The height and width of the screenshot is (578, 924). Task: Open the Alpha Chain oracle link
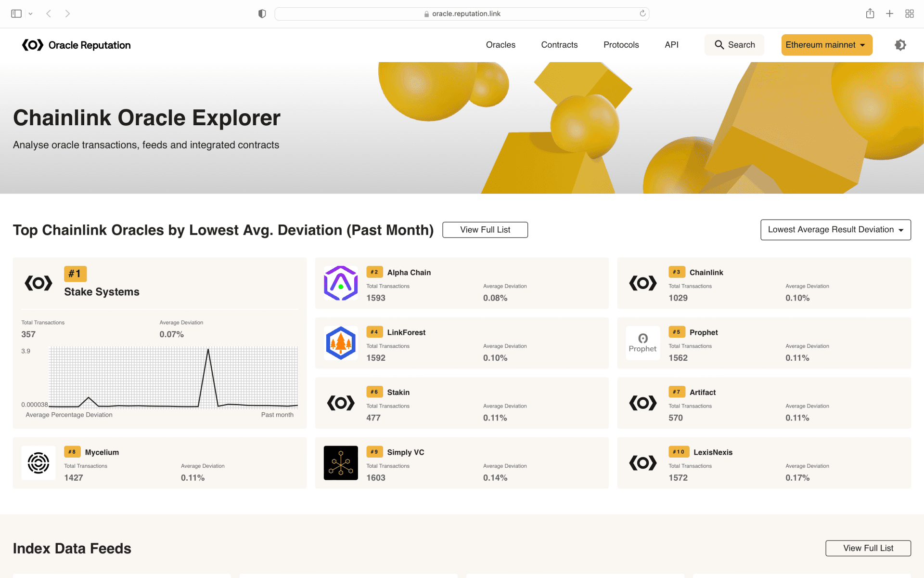click(x=409, y=273)
